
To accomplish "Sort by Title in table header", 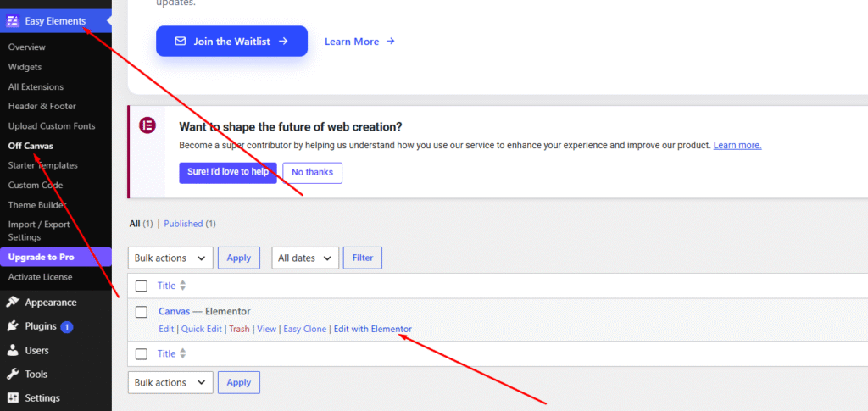I will click(x=167, y=286).
